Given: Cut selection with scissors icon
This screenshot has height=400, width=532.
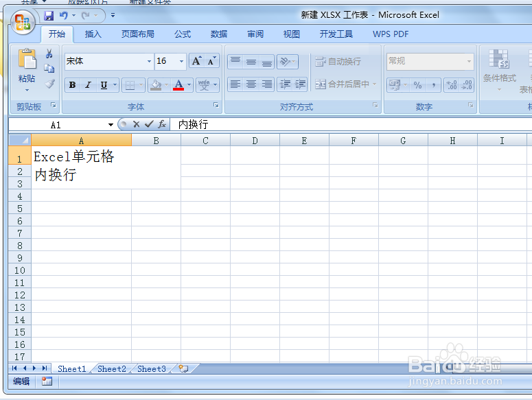Looking at the screenshot, I should tap(49, 54).
